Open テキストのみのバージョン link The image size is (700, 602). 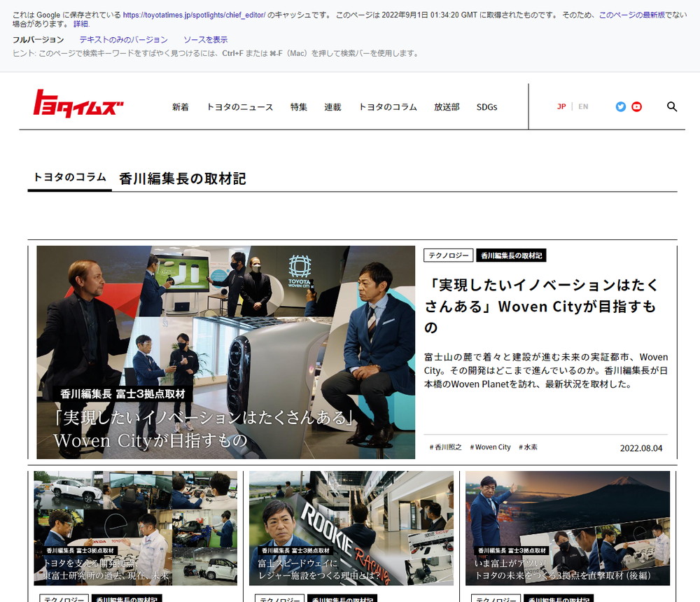pyautogui.click(x=124, y=40)
